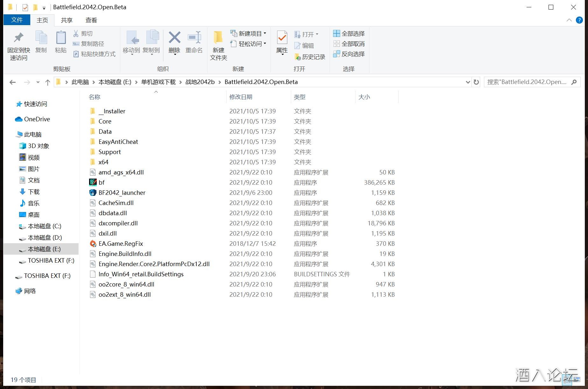
Task: Click the search box for Battlefield.2042.Open.Beta
Action: pyautogui.click(x=532, y=82)
